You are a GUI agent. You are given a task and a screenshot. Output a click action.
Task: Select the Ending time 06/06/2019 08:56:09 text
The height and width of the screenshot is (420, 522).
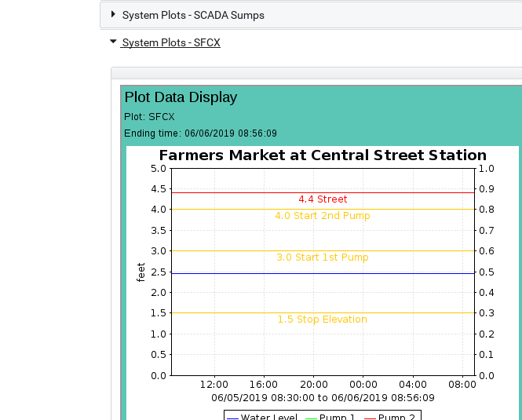pos(200,133)
